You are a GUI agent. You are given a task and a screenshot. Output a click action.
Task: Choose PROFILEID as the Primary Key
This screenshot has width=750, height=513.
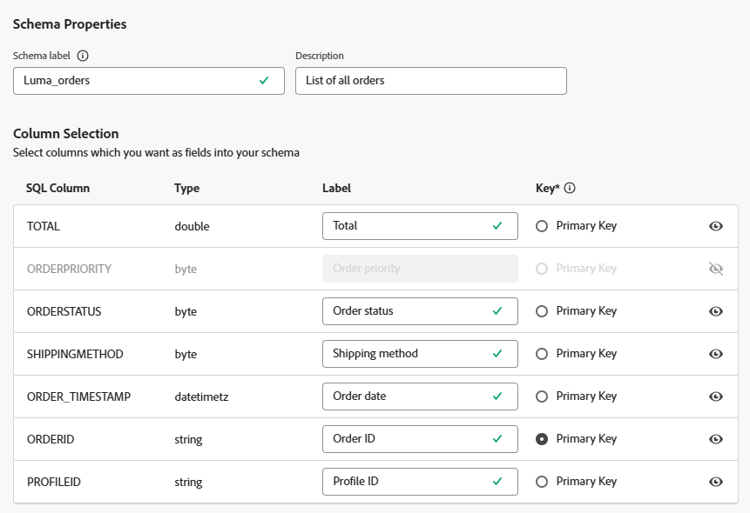(x=542, y=482)
